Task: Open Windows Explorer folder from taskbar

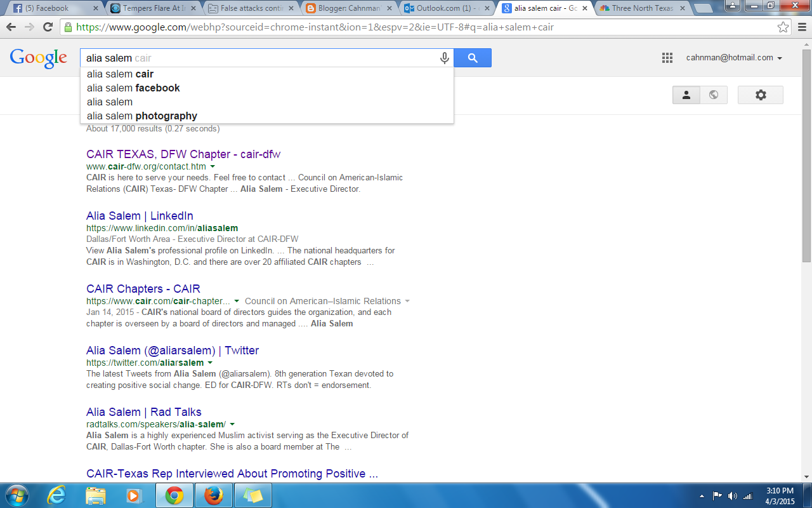Action: point(96,495)
